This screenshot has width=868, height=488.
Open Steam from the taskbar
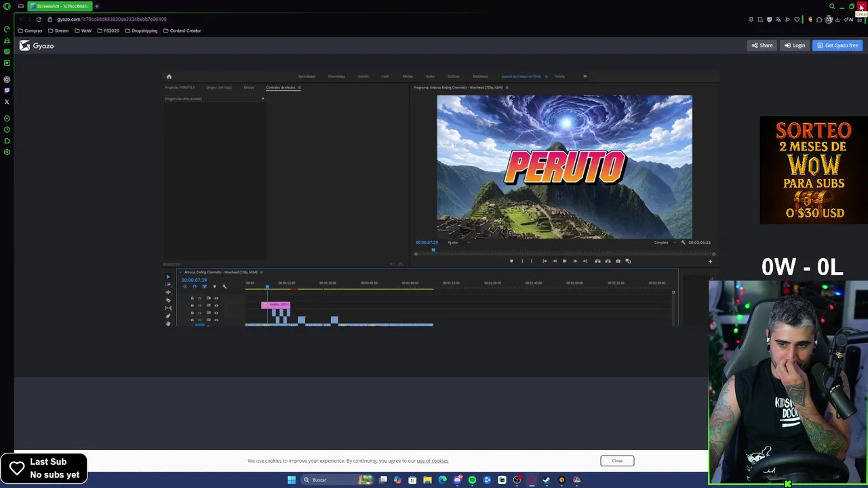tap(546, 480)
